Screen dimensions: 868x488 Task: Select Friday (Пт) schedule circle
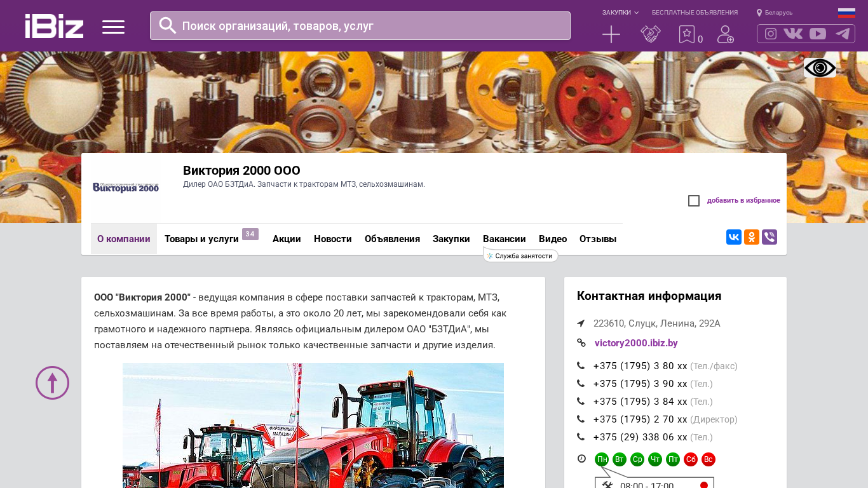pyautogui.click(x=673, y=459)
